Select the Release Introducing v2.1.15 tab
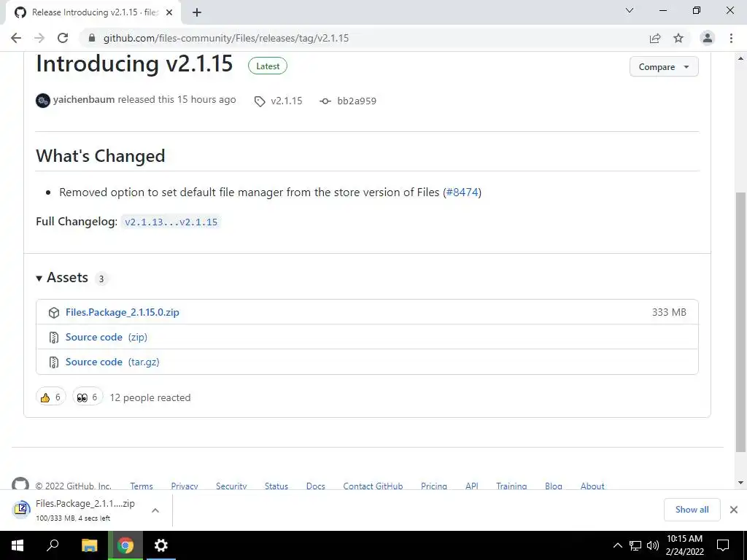 [x=93, y=12]
